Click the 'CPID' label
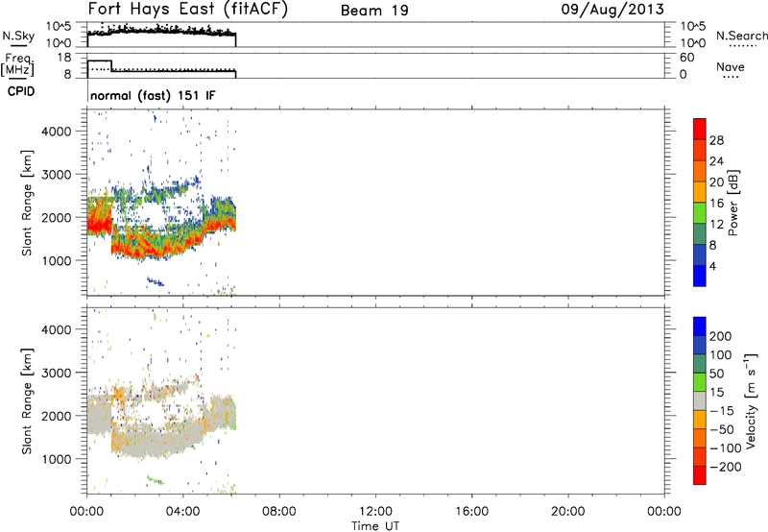The height and width of the screenshot is (532, 768). point(21,91)
